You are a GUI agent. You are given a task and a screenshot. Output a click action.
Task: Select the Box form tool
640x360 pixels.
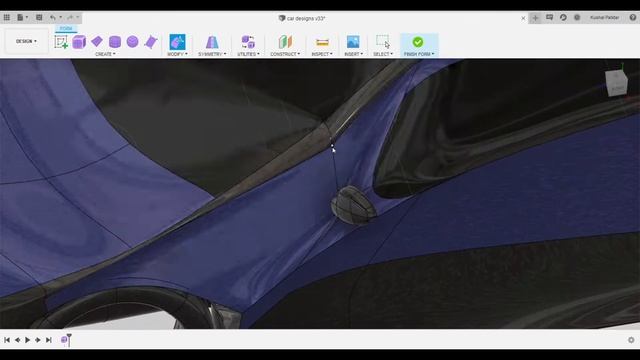[x=79, y=42]
